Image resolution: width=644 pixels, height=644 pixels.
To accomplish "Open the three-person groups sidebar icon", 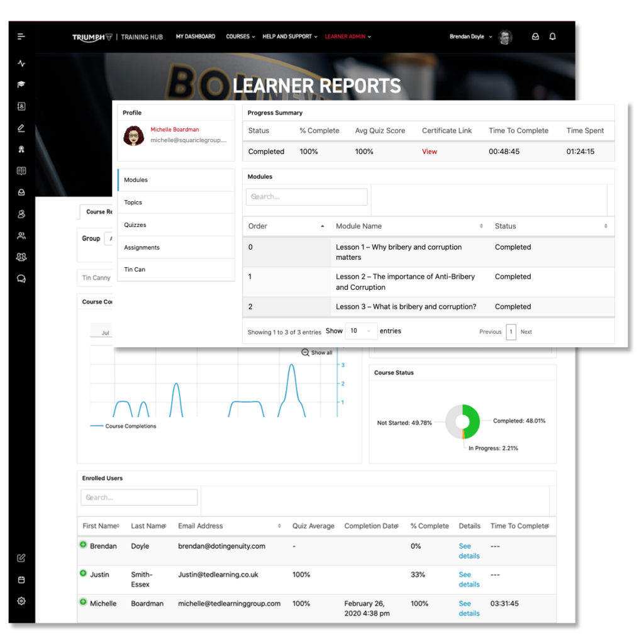I will (x=21, y=257).
